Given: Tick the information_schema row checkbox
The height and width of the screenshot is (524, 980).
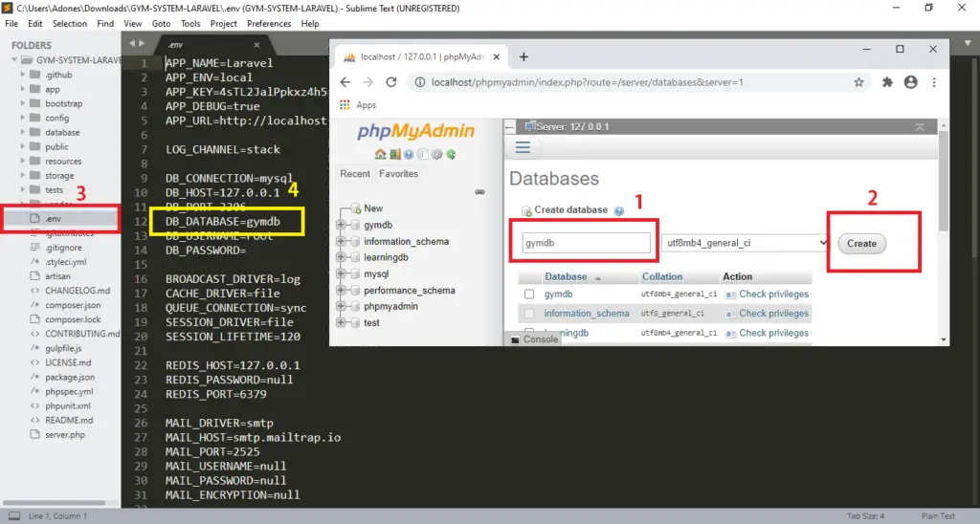Looking at the screenshot, I should (529, 314).
